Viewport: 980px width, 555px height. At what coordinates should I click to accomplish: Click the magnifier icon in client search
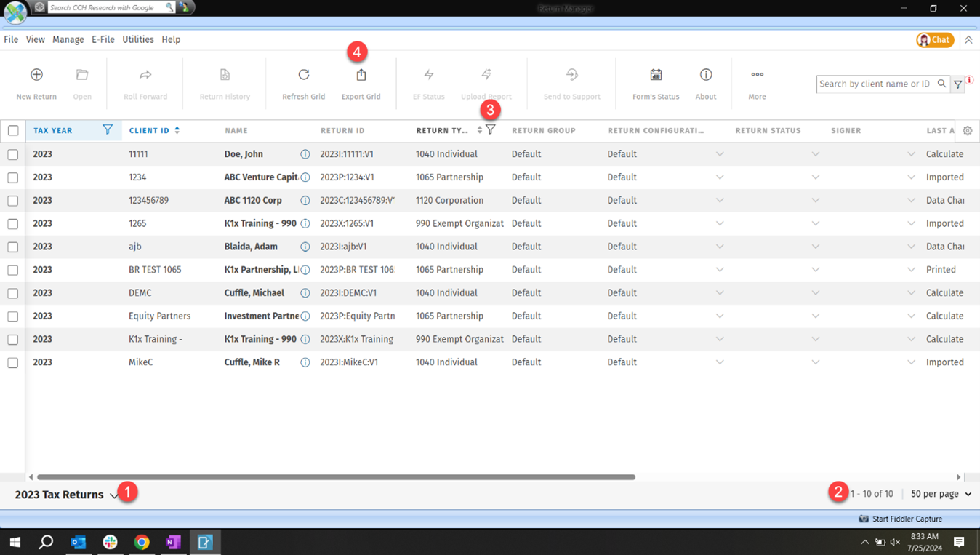[x=941, y=84]
